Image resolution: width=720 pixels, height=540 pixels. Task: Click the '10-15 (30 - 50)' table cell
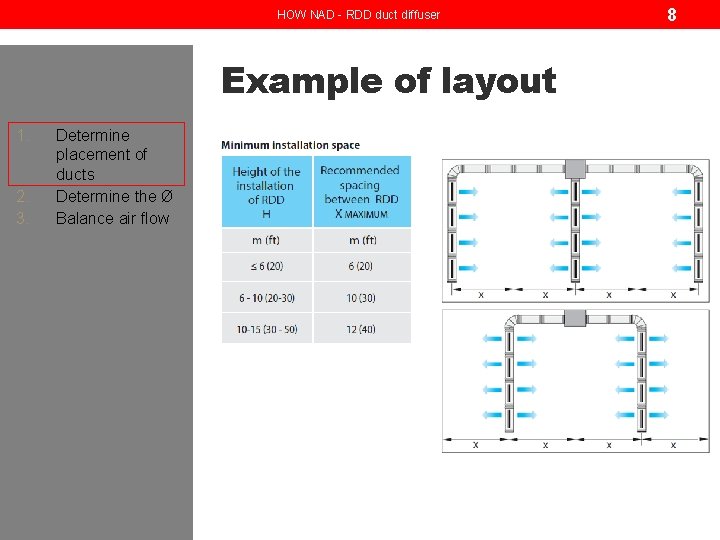266,329
